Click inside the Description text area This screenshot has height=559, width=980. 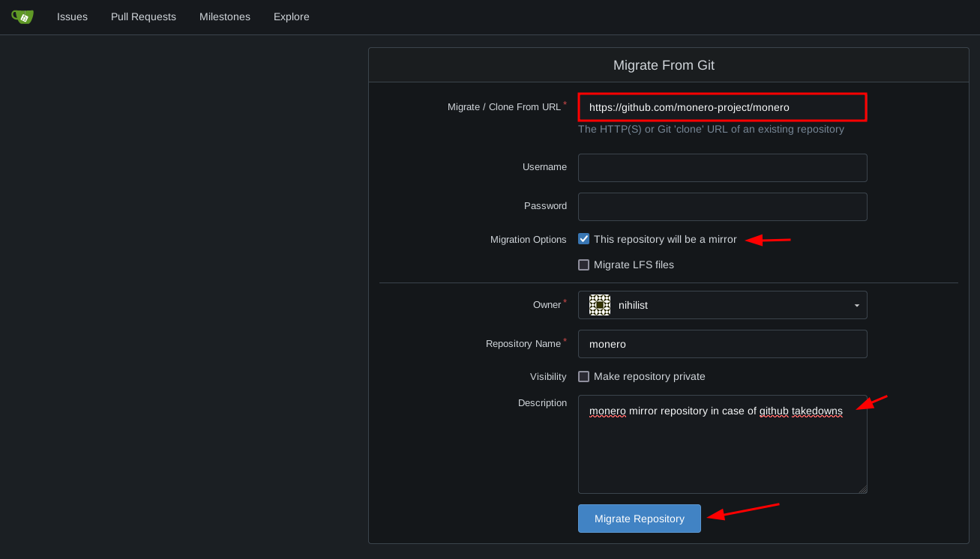tap(722, 450)
